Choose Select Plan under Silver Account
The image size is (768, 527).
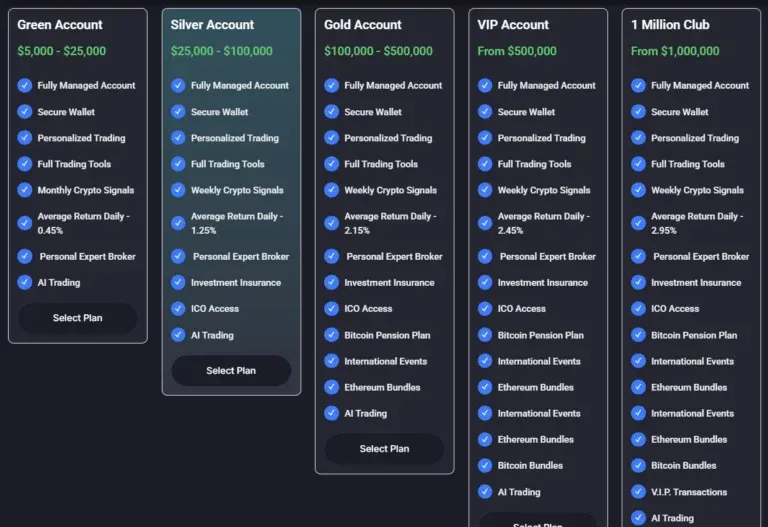(x=231, y=371)
